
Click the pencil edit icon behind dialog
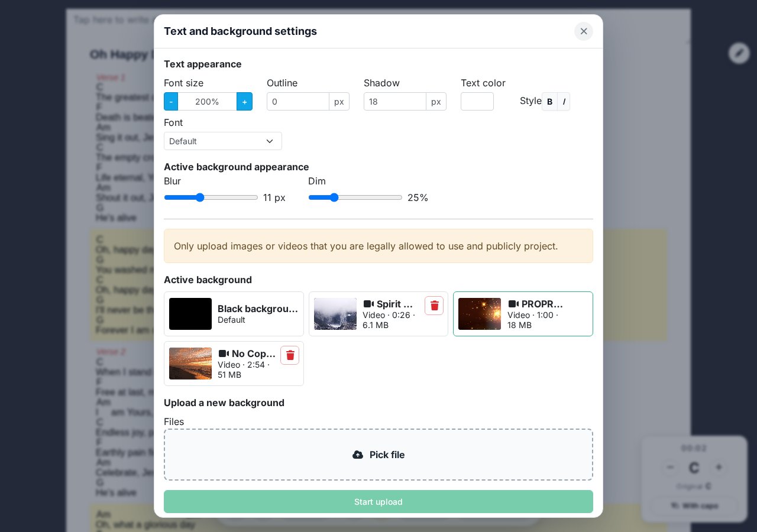[739, 53]
